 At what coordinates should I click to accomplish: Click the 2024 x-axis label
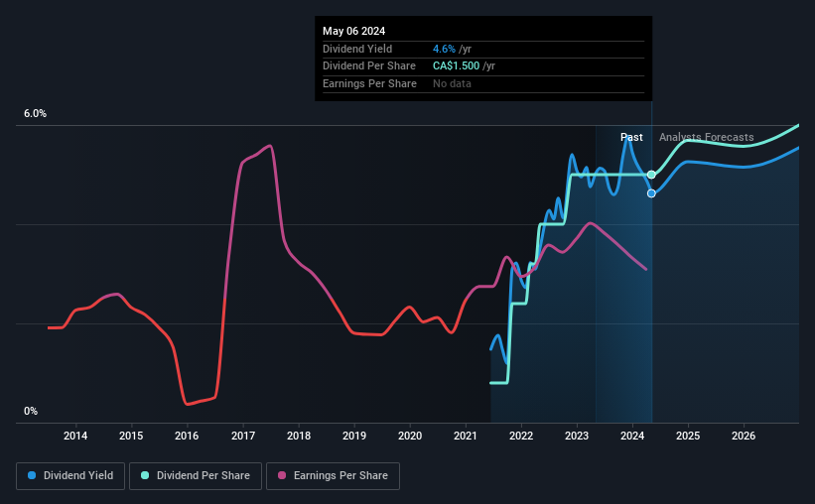pos(632,436)
